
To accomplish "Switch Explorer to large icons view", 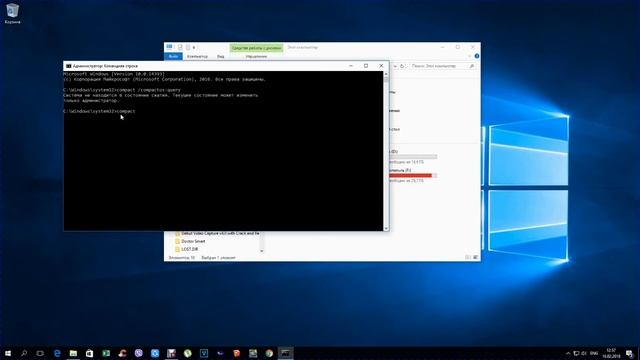I will pyautogui.click(x=475, y=258).
